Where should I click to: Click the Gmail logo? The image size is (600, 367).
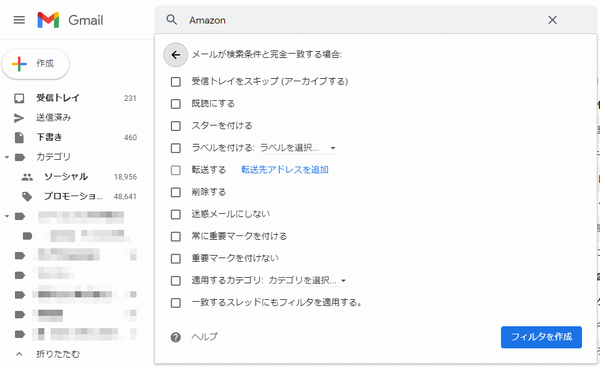[70, 20]
